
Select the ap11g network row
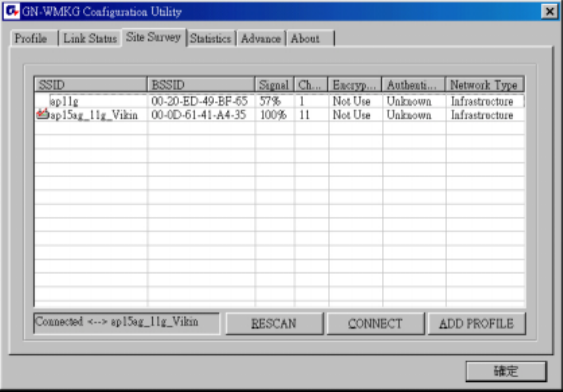coord(279,101)
